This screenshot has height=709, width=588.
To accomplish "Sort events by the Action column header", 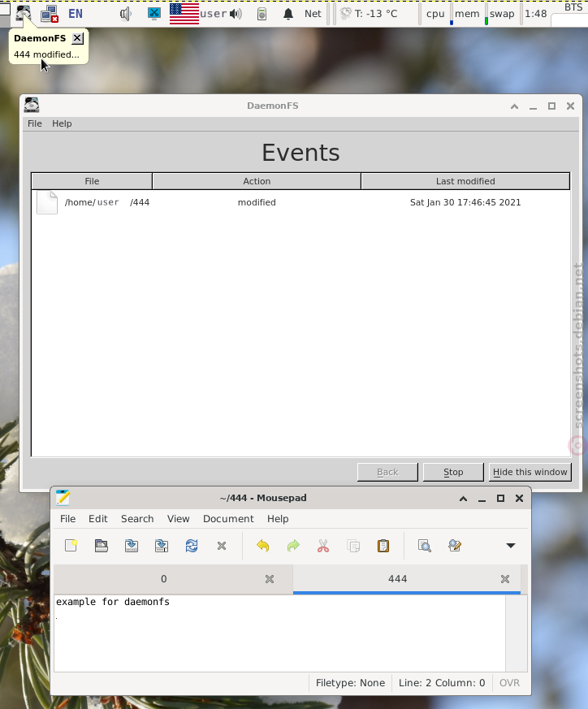I will point(257,181).
